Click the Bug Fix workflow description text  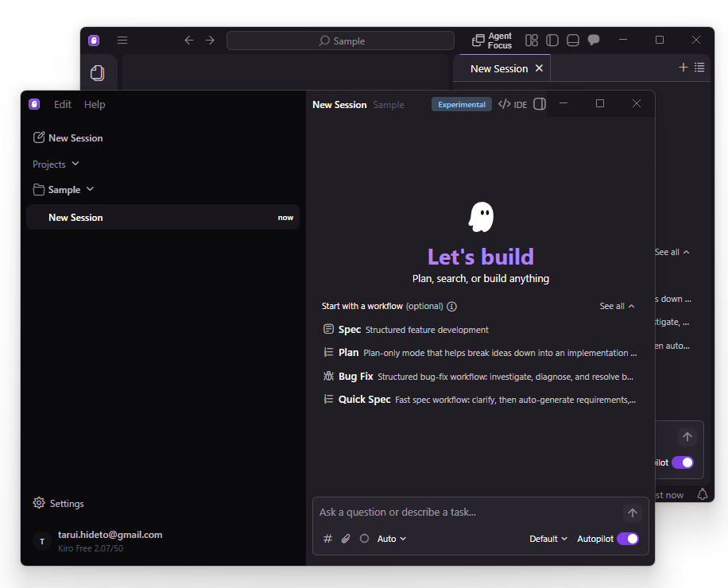505,377
